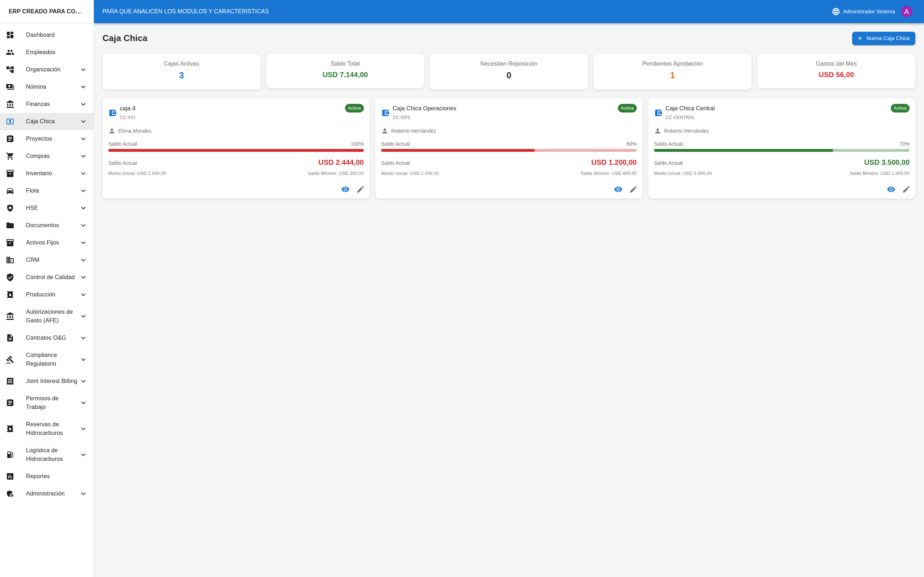This screenshot has width=924, height=577.
Task: Click the wallet icon on the caja 4 card
Action: (x=113, y=113)
